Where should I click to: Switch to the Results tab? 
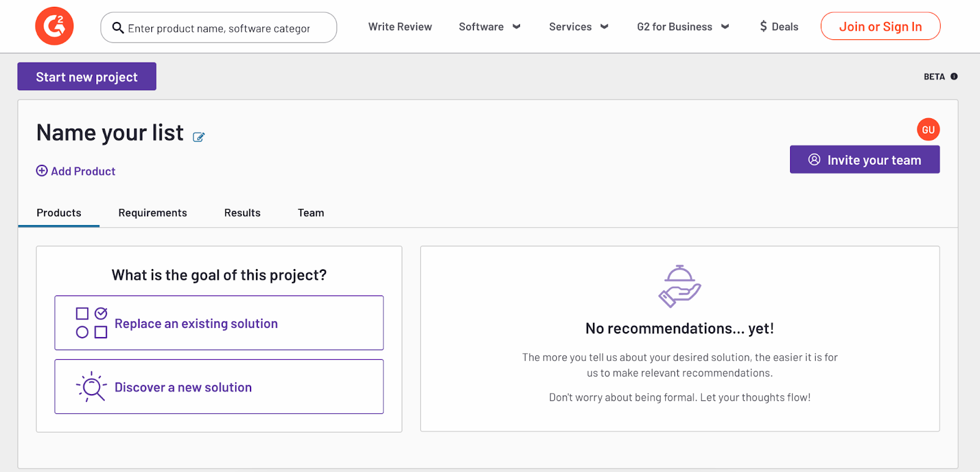(x=242, y=213)
